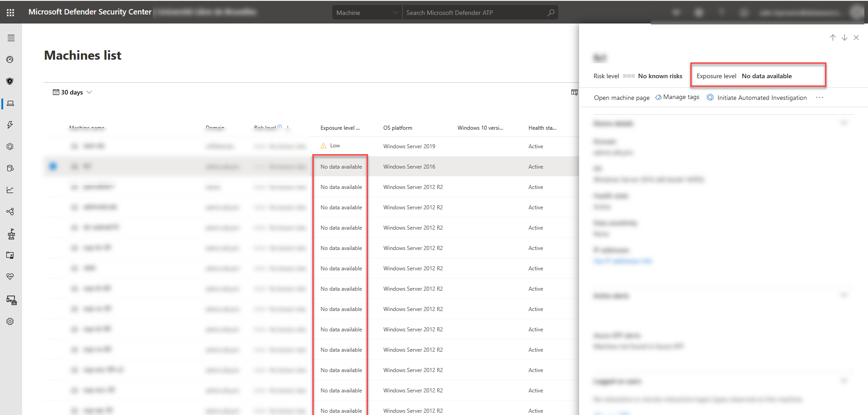Open the 30 days time range dropdown
Viewport: 868px width, 415px height.
(72, 92)
